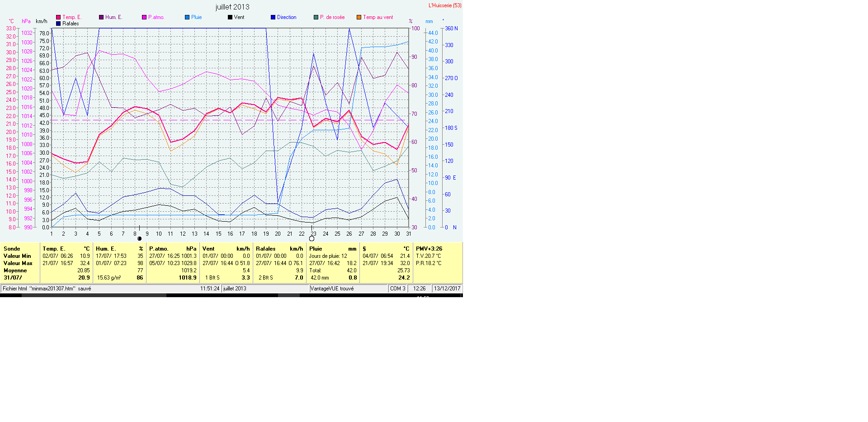Click the '180 S' direction axis label
868x422 pixels.
click(451, 128)
